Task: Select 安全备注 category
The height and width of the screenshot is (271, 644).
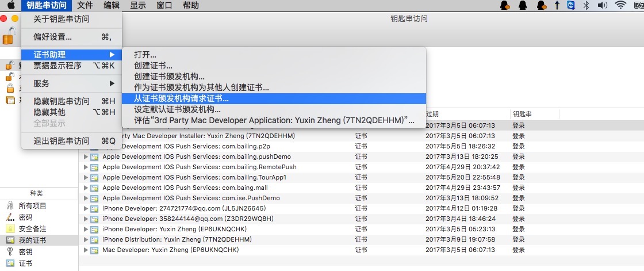Action: point(32,228)
